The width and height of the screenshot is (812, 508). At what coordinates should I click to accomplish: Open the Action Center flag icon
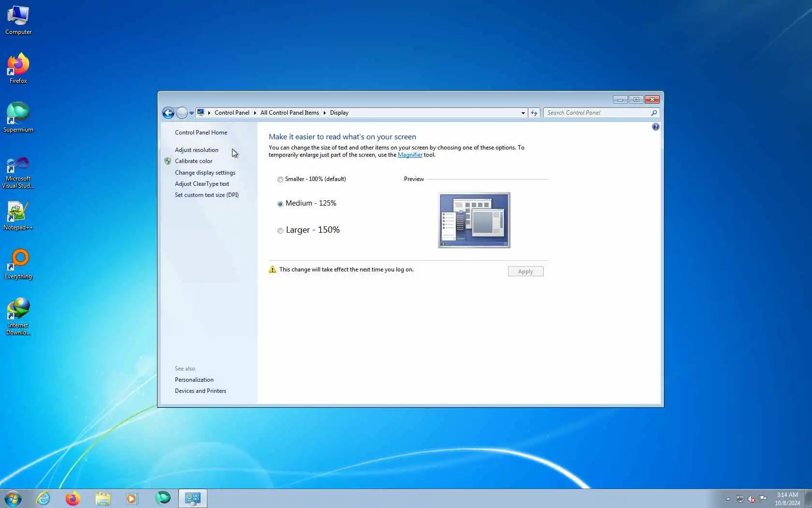point(763,499)
